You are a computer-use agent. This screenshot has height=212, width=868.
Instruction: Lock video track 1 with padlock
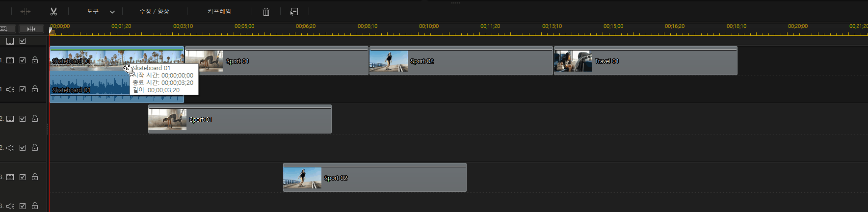pos(35,60)
